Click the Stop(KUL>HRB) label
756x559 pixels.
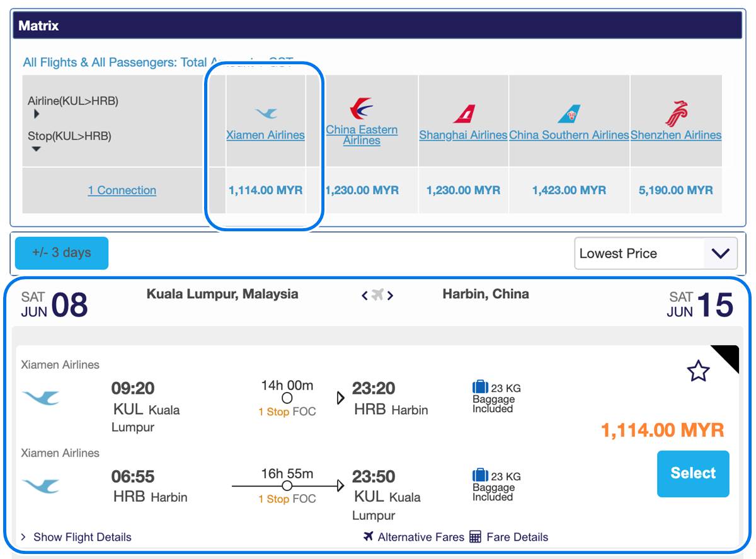(x=69, y=135)
